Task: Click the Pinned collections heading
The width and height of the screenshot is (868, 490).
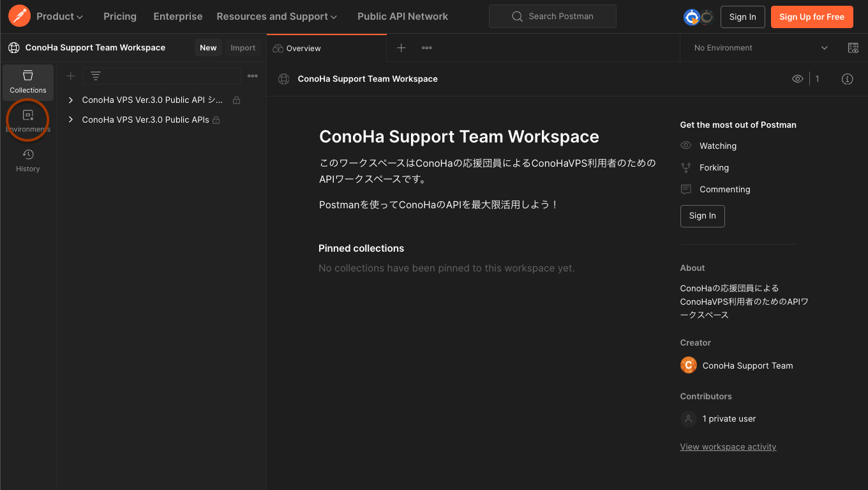Action: (x=361, y=249)
